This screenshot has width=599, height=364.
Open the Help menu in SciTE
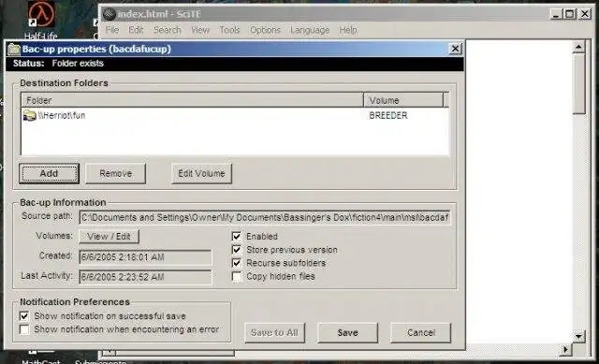click(348, 30)
